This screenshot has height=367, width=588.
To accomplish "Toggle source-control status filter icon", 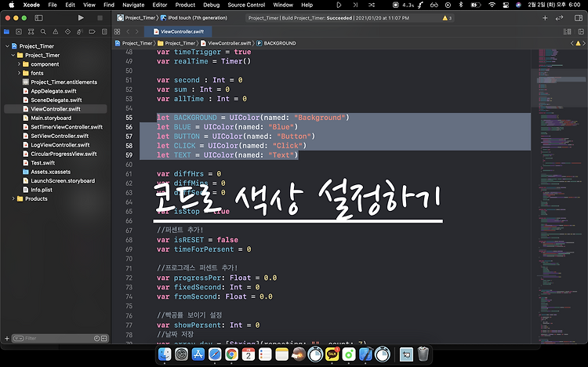I will (103, 339).
